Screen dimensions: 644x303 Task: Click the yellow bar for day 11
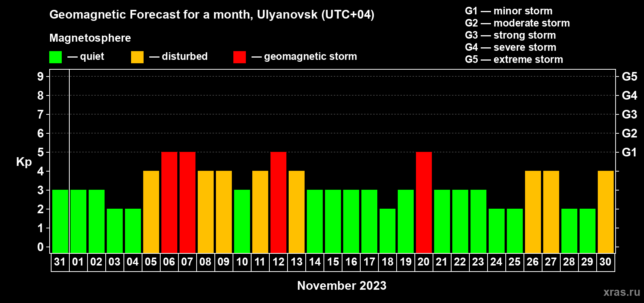(x=260, y=212)
